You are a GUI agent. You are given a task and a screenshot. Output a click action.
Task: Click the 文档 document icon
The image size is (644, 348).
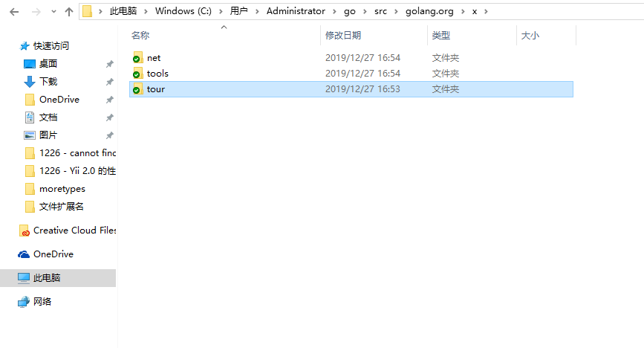click(30, 117)
